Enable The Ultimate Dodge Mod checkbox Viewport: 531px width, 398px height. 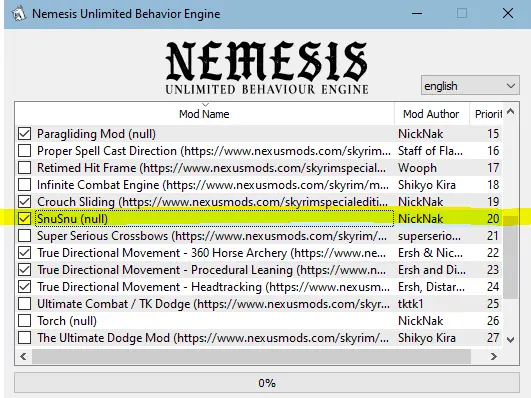point(24,338)
